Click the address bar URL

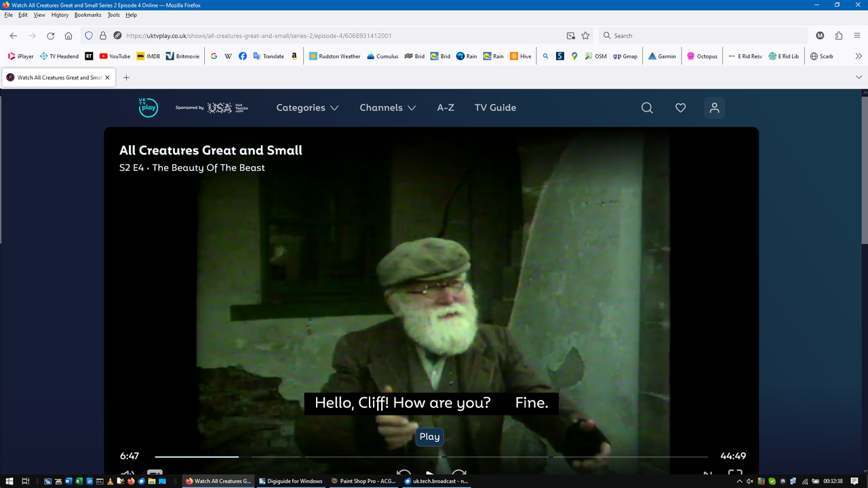tap(258, 36)
